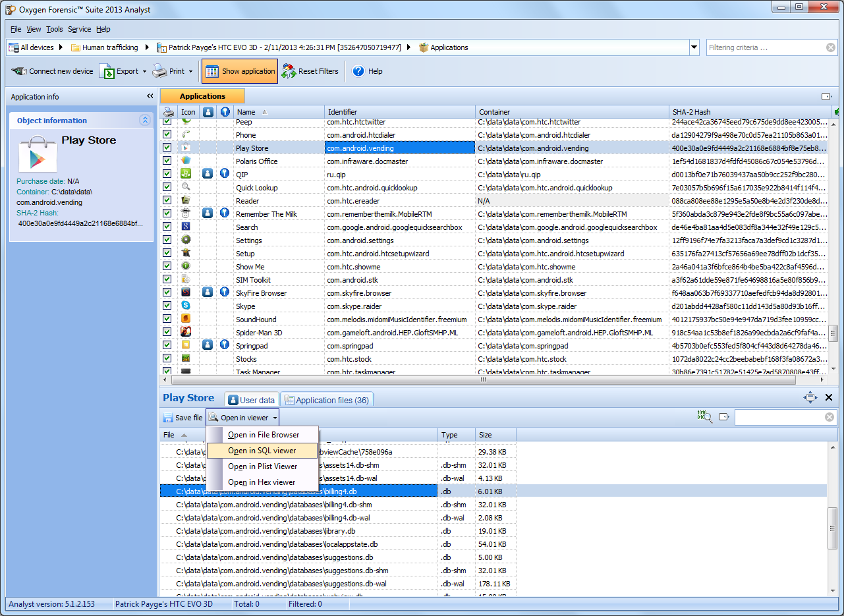The height and width of the screenshot is (616, 844).
Task: Click the hex search binoculars icon
Action: 705,416
